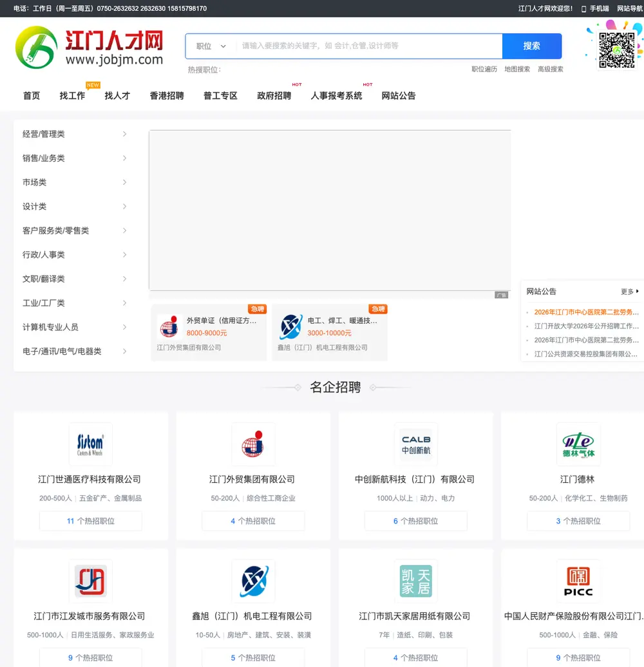Click salary text 8000-9000元
The height and width of the screenshot is (667, 644).
click(207, 333)
